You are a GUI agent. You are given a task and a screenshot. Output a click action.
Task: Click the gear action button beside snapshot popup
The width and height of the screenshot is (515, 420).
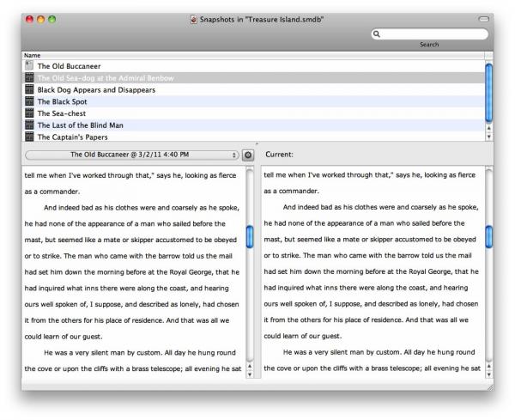[248, 155]
